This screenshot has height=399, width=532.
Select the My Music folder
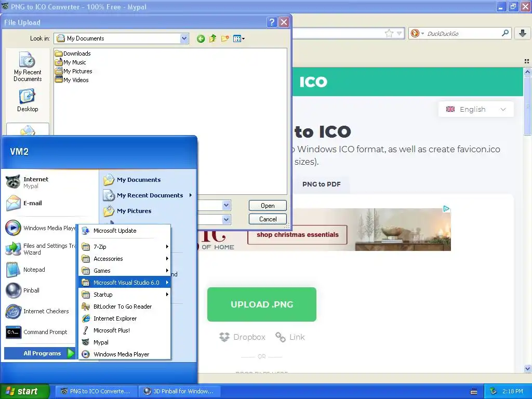[71, 62]
